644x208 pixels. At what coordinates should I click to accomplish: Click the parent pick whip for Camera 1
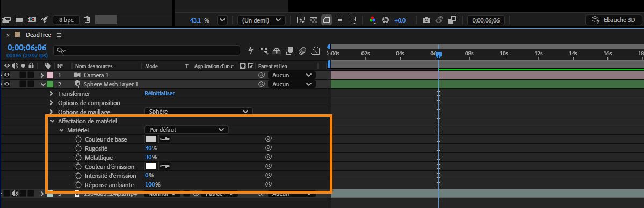[261, 75]
